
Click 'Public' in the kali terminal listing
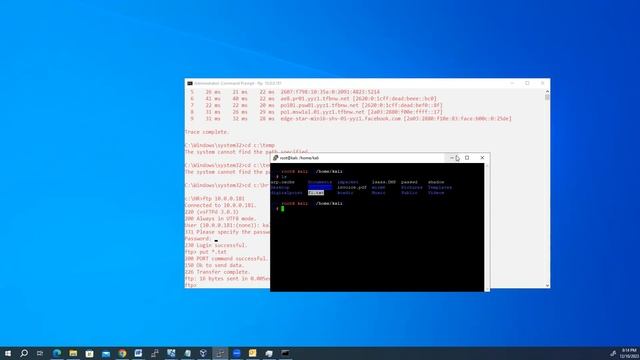[409, 193]
